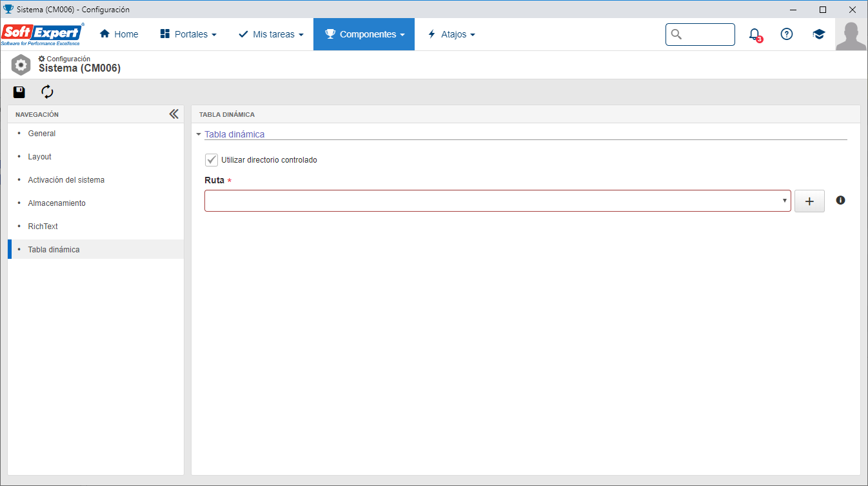The height and width of the screenshot is (486, 868).
Task: Click the save floppy disk icon
Action: pyautogui.click(x=19, y=92)
